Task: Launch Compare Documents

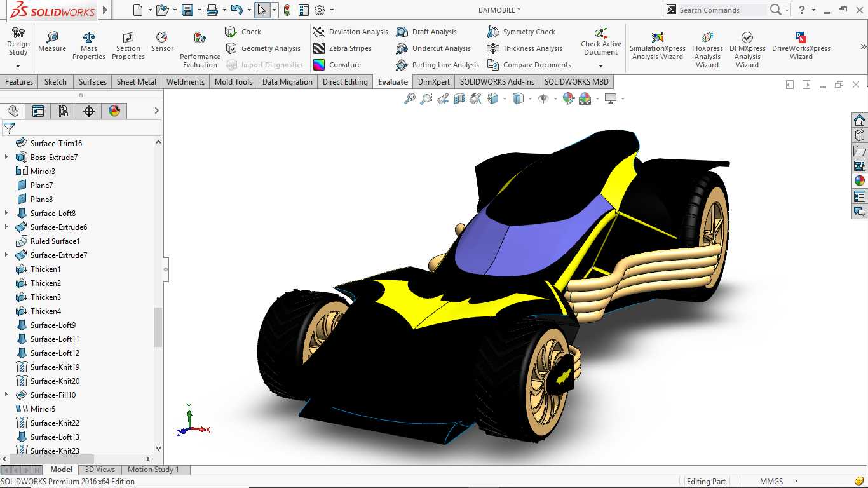Action: (529, 65)
